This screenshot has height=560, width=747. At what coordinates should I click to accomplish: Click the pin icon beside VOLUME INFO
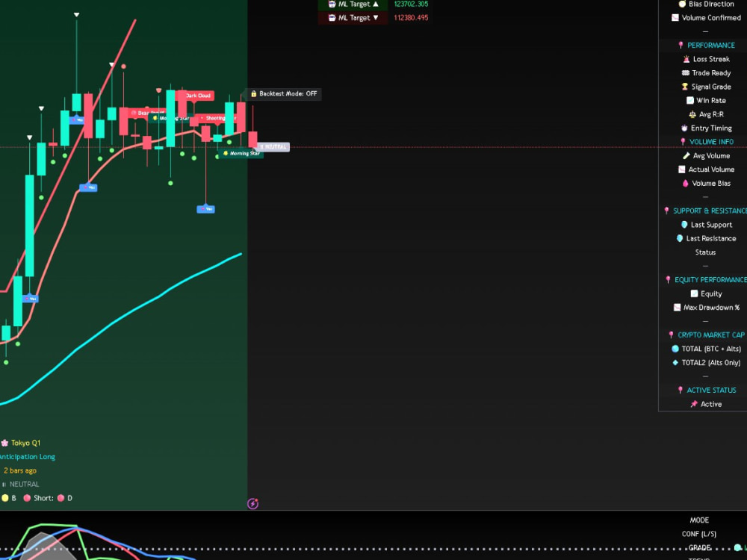[x=684, y=142]
